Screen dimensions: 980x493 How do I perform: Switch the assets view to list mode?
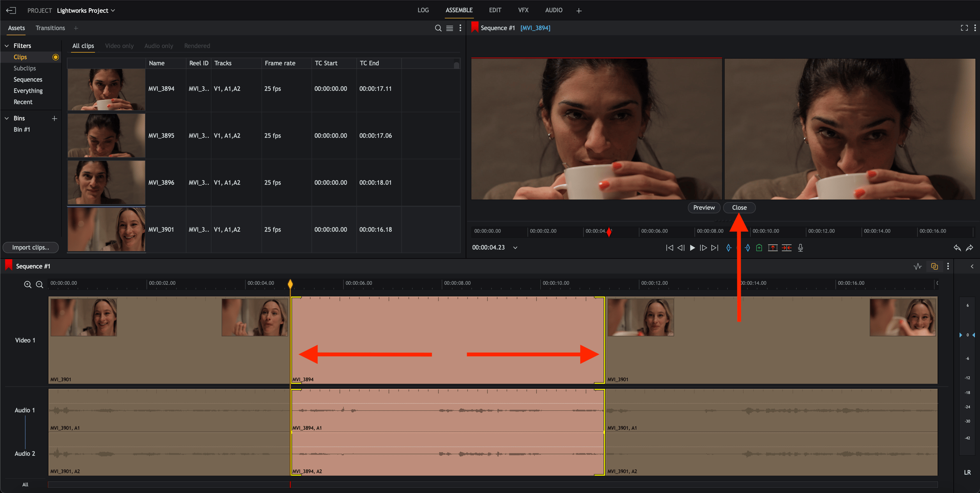click(450, 28)
